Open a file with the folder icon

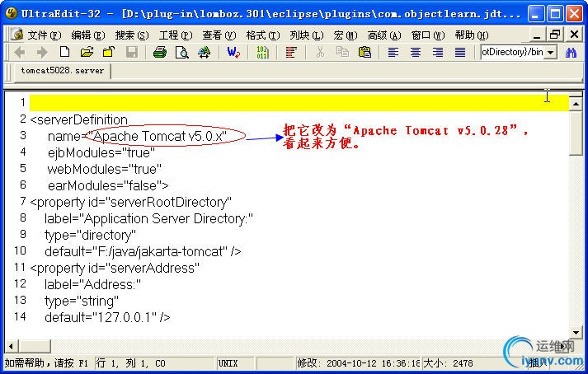point(87,52)
